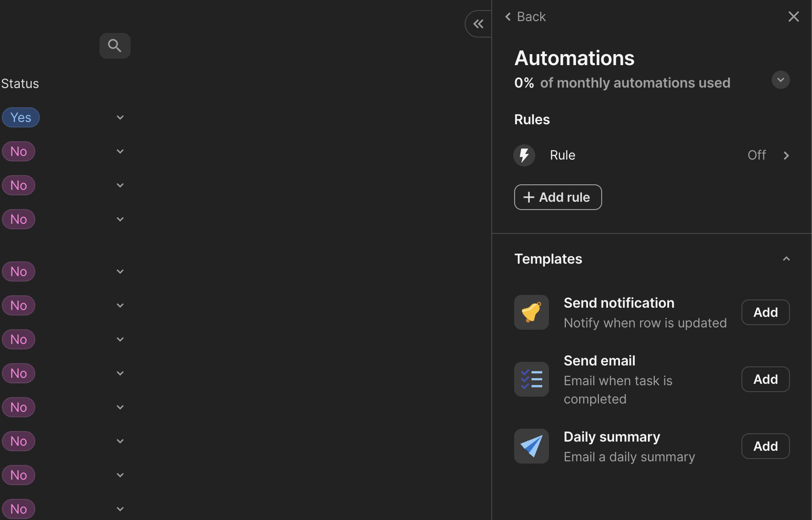Click the paper plane Daily summary icon
Viewport: 812px width, 520px height.
click(531, 446)
